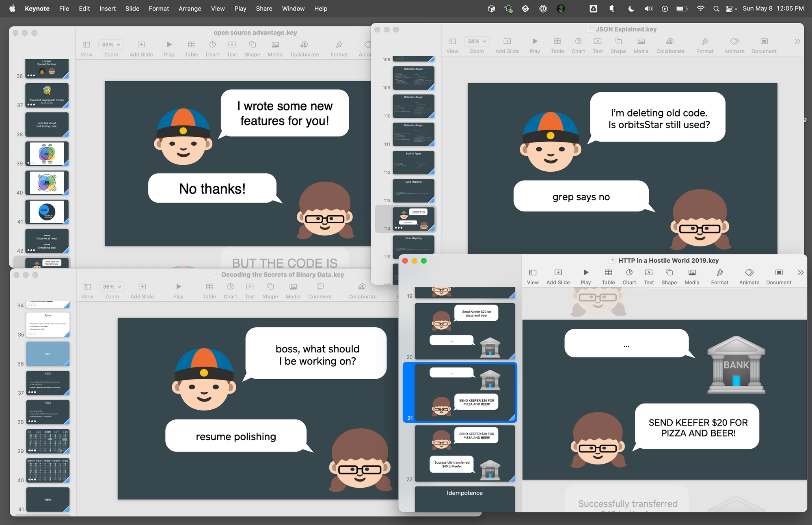
Task: Open Control Center in menu bar
Action: (x=729, y=9)
